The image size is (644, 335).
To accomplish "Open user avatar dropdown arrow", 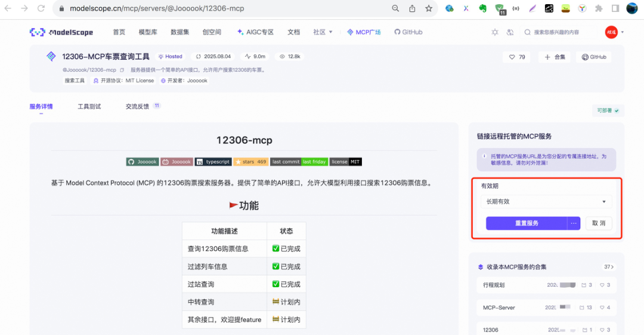I will [622, 32].
